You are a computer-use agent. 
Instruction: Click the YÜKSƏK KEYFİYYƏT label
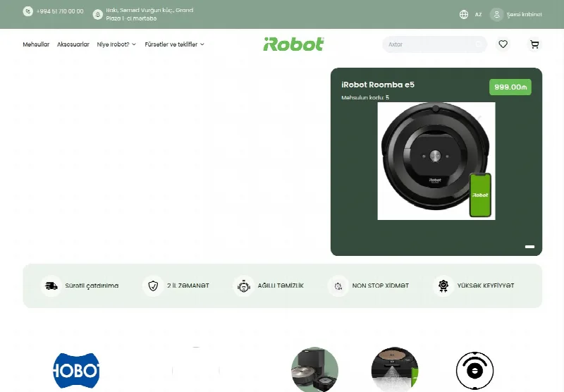(486, 286)
